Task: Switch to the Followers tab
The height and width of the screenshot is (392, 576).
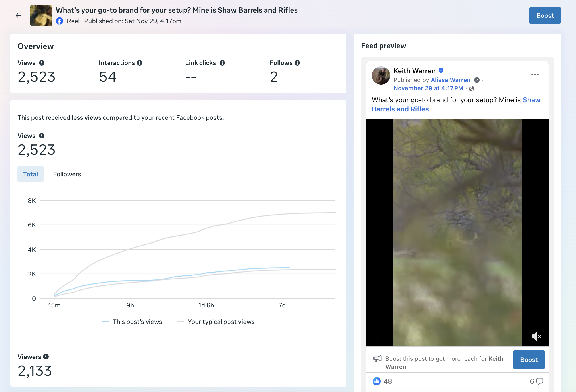Action: 67,174
